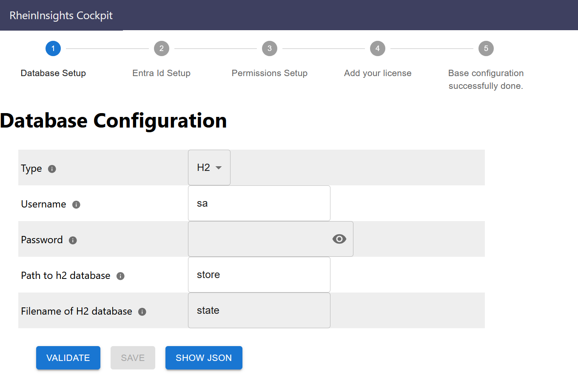Click info icon next to Filename of H2 database
This screenshot has height=392, width=578.
pyautogui.click(x=142, y=312)
